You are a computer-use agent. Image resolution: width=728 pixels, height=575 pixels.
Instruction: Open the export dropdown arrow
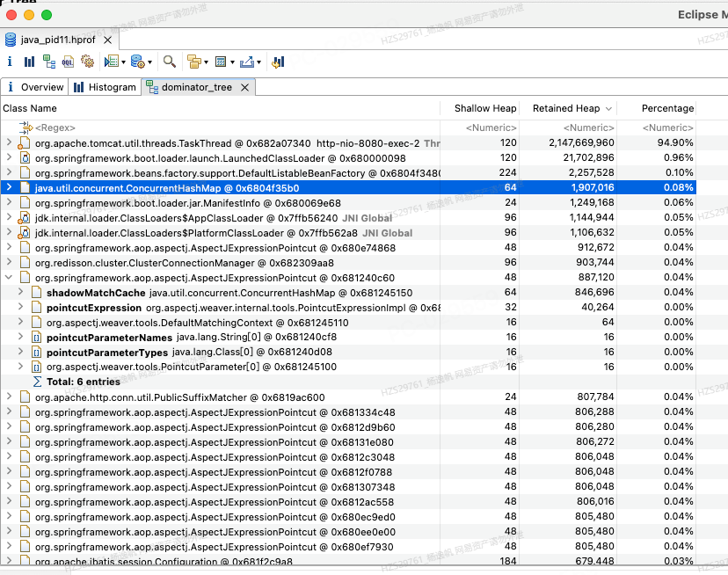(x=259, y=62)
